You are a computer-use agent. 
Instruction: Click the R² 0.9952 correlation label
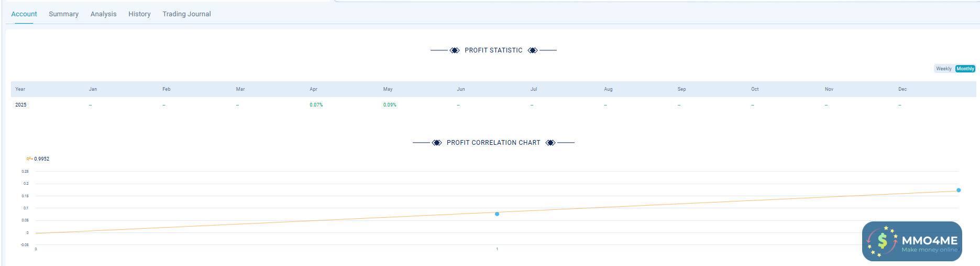point(38,159)
